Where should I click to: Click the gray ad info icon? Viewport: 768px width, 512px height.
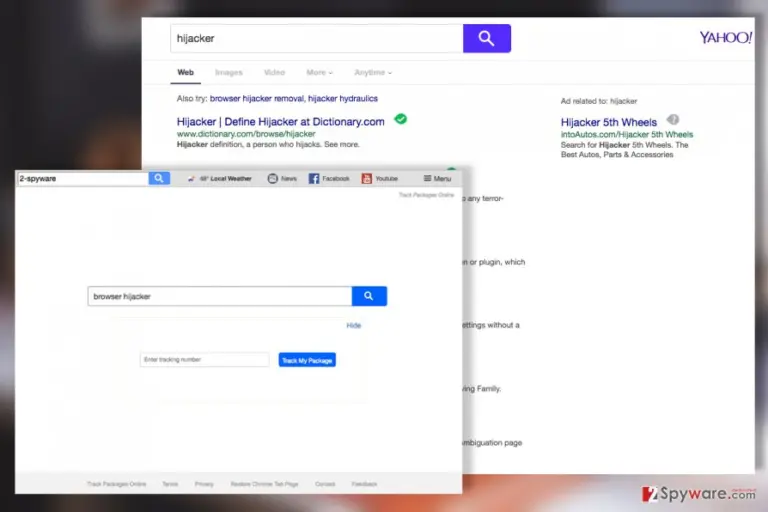pos(673,120)
